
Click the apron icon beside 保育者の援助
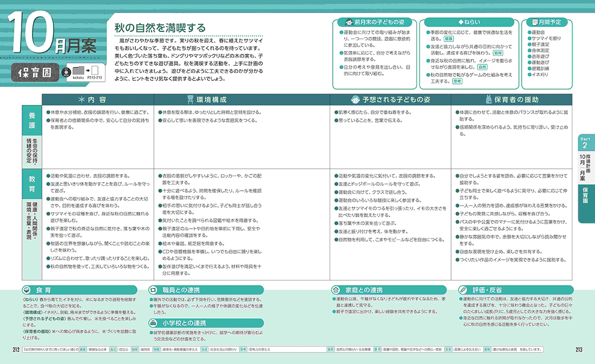[x=489, y=99]
